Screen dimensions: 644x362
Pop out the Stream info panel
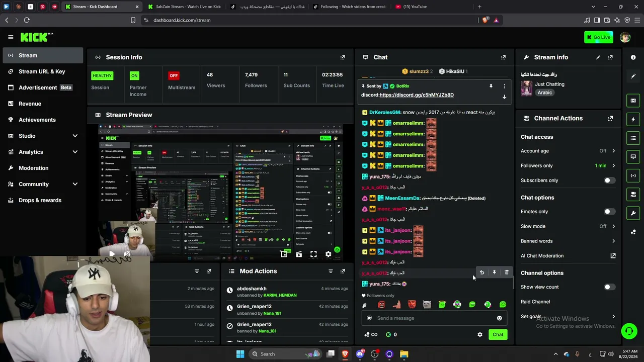point(610,57)
